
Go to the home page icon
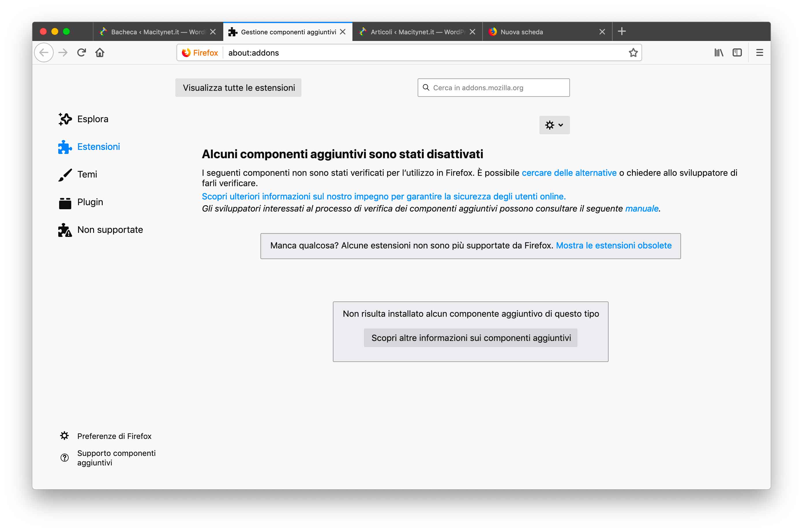[x=100, y=52]
